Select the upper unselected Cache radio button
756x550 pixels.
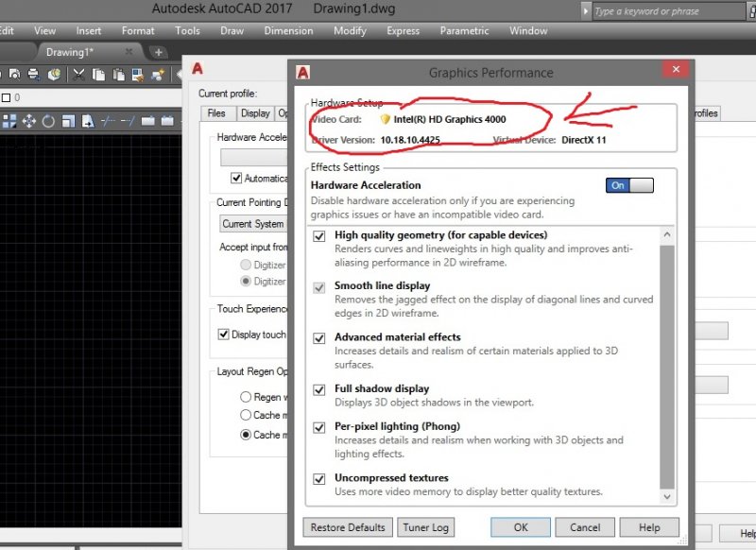pyautogui.click(x=246, y=415)
